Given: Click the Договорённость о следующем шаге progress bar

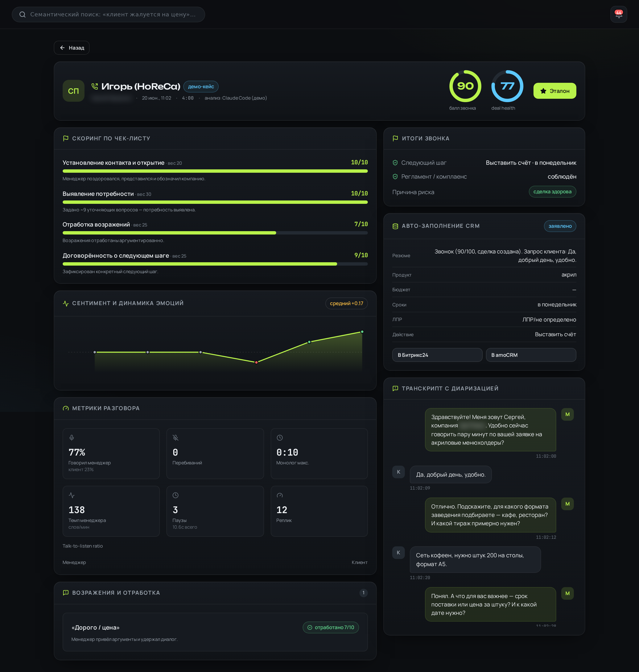Looking at the screenshot, I should pos(215,264).
